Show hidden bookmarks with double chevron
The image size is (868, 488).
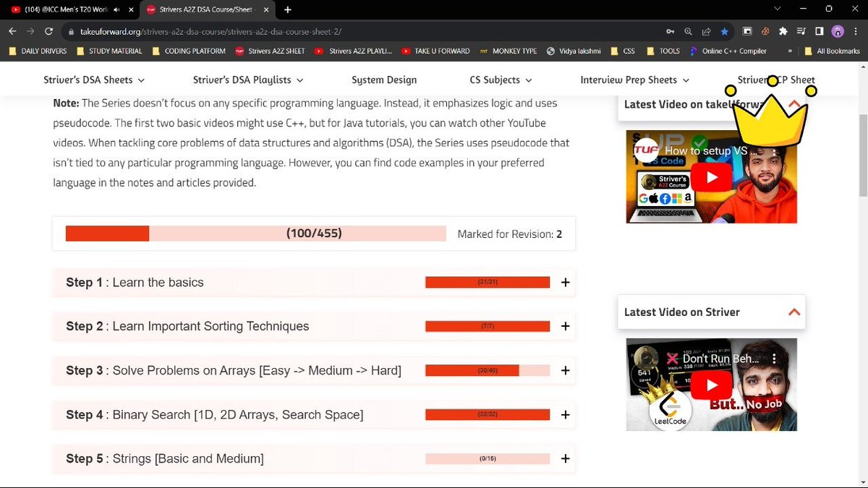pos(788,51)
